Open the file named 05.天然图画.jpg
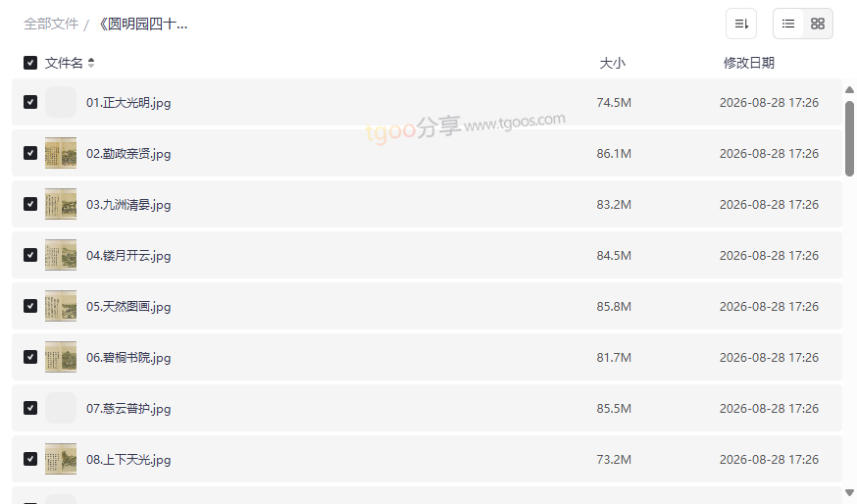Image resolution: width=857 pixels, height=504 pixels. point(128,307)
